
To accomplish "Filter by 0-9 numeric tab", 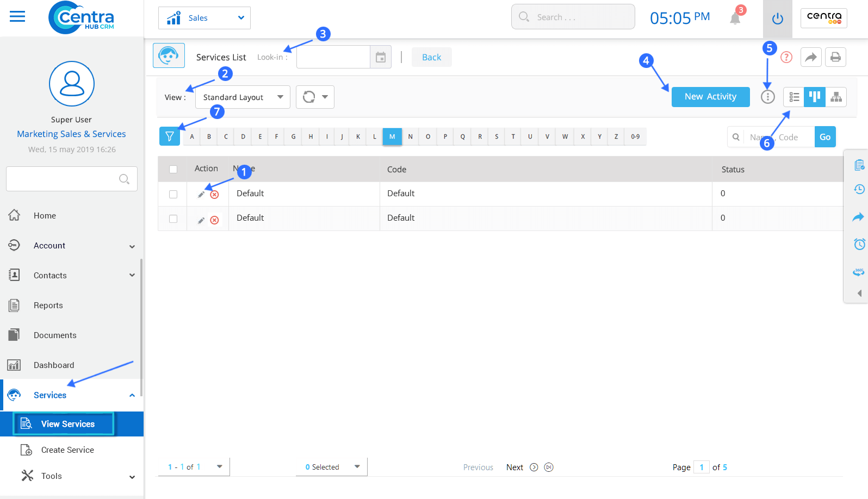I will 635,136.
